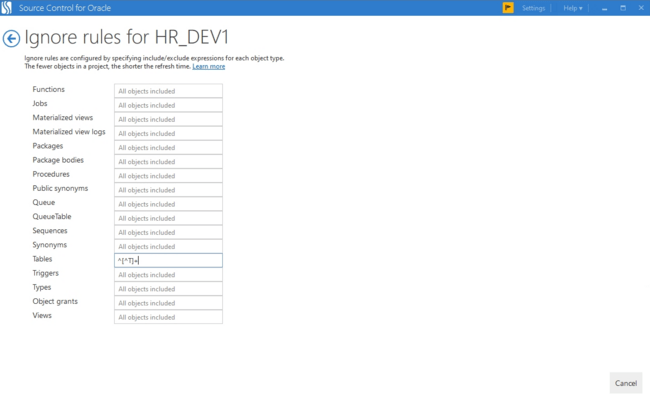Focus the Sequences ignore rule input

tap(168, 232)
